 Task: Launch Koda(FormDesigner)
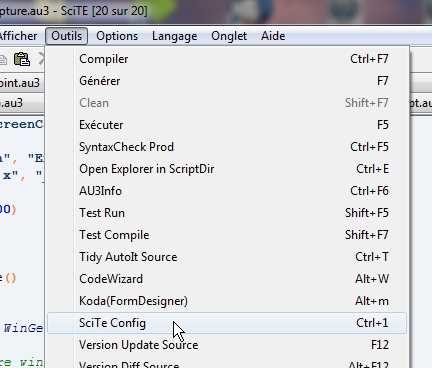(x=227, y=301)
